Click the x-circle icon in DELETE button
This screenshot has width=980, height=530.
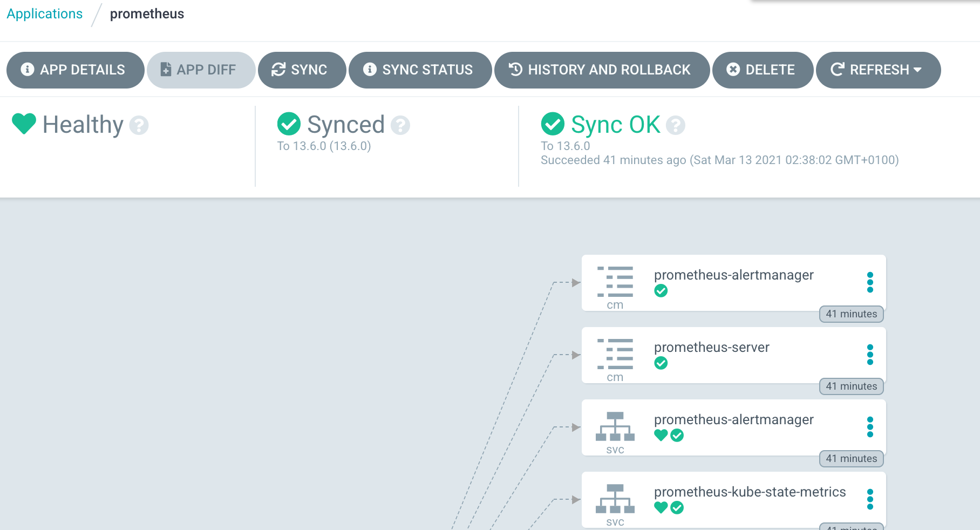pos(733,69)
